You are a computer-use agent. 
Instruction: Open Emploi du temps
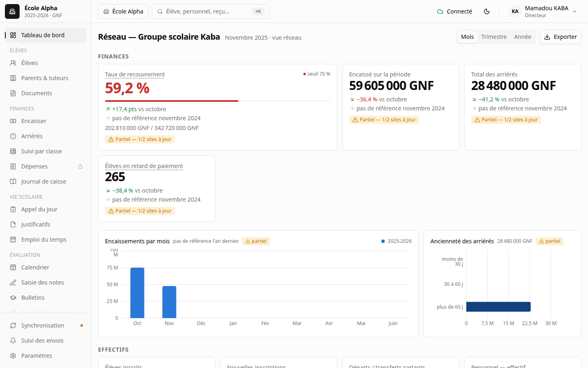(x=45, y=240)
